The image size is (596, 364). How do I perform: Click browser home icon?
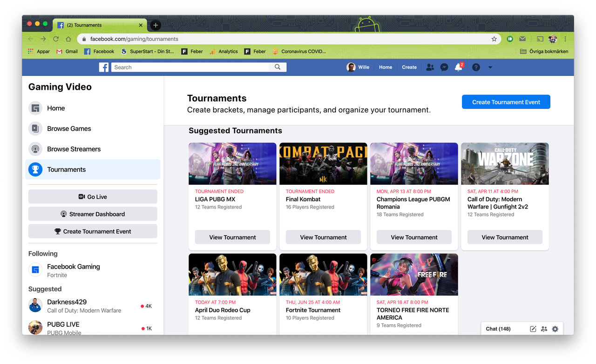click(68, 39)
